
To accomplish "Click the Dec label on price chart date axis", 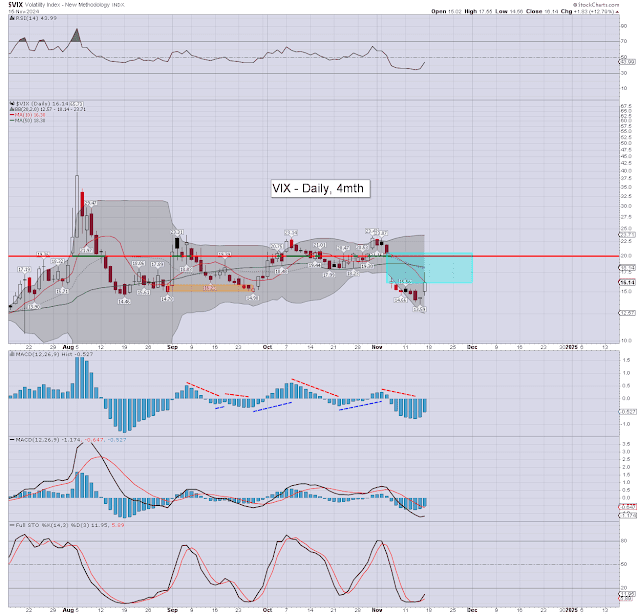I will tap(472, 347).
